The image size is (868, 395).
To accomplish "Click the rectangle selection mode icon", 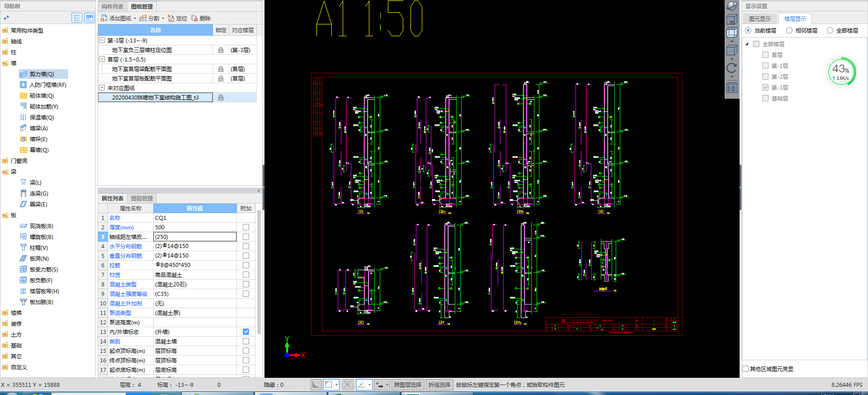I will pos(329,385).
